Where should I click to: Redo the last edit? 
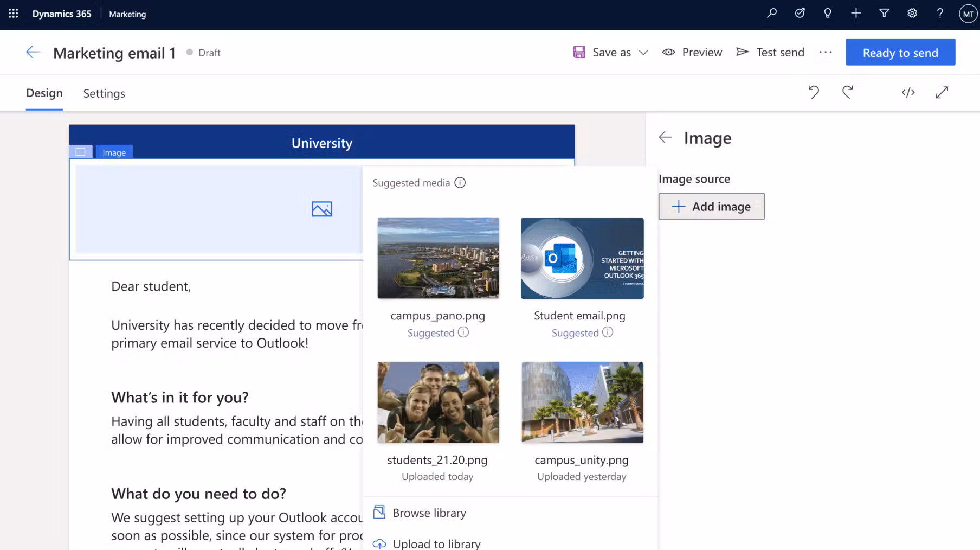(x=848, y=92)
